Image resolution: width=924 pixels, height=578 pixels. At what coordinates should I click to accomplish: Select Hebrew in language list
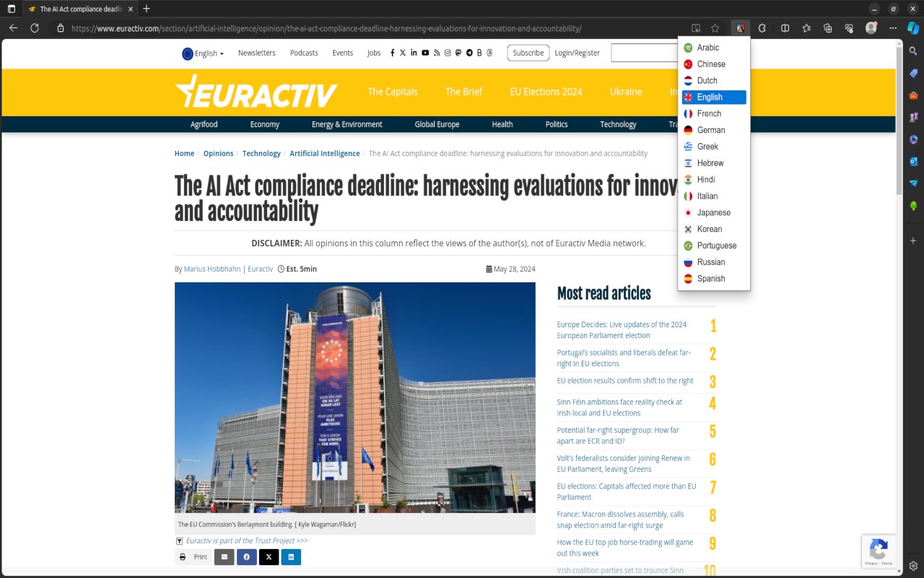click(x=714, y=163)
